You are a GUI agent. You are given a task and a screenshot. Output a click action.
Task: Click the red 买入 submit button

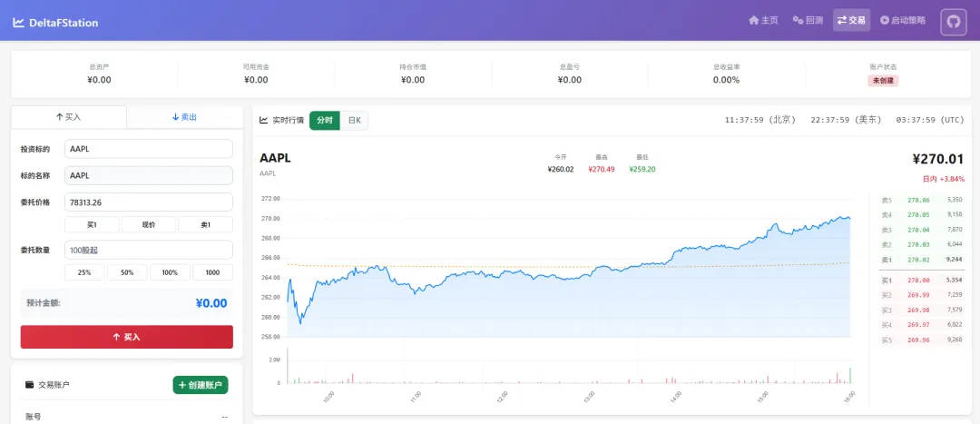pyautogui.click(x=127, y=337)
